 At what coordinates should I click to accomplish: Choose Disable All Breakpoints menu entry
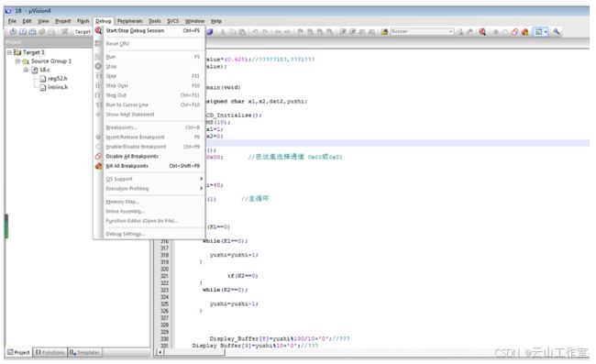149,156
